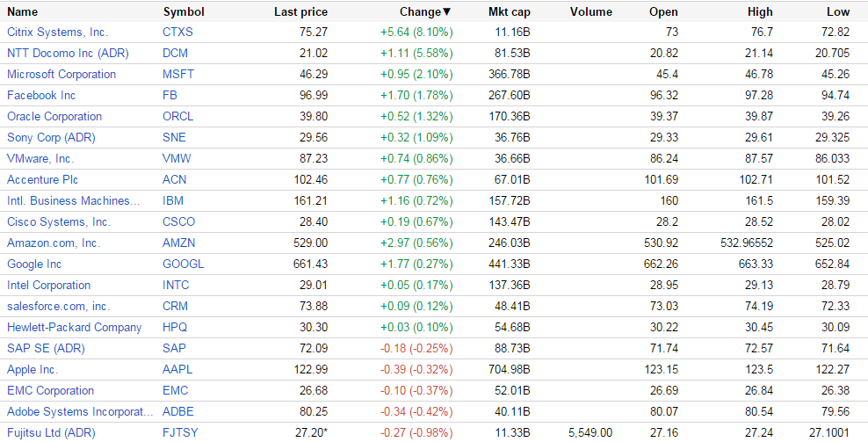The width and height of the screenshot is (868, 442).
Task: Sort by Mkt cap header
Action: (510, 11)
